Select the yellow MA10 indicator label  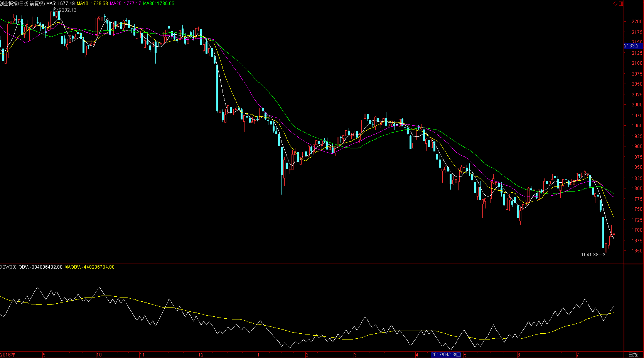92,3
